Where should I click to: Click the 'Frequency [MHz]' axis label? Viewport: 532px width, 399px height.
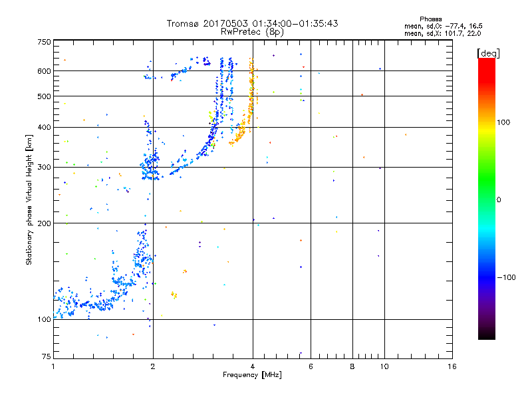252,375
